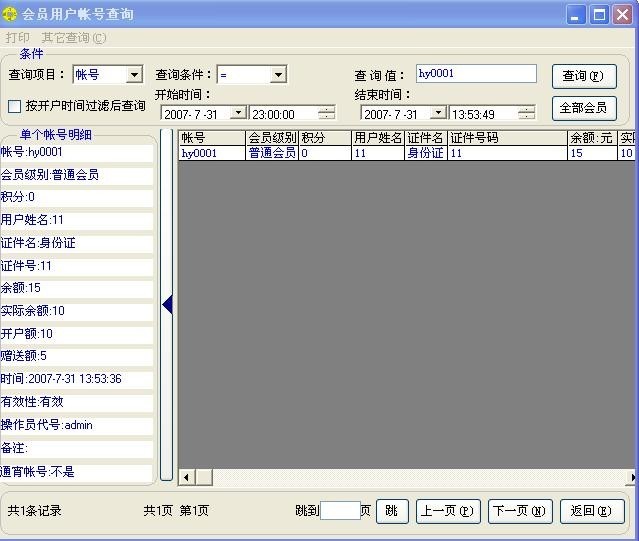Click the detail line 证件名:身份证
The height and width of the screenshot is (541, 639).
pyautogui.click(x=76, y=243)
